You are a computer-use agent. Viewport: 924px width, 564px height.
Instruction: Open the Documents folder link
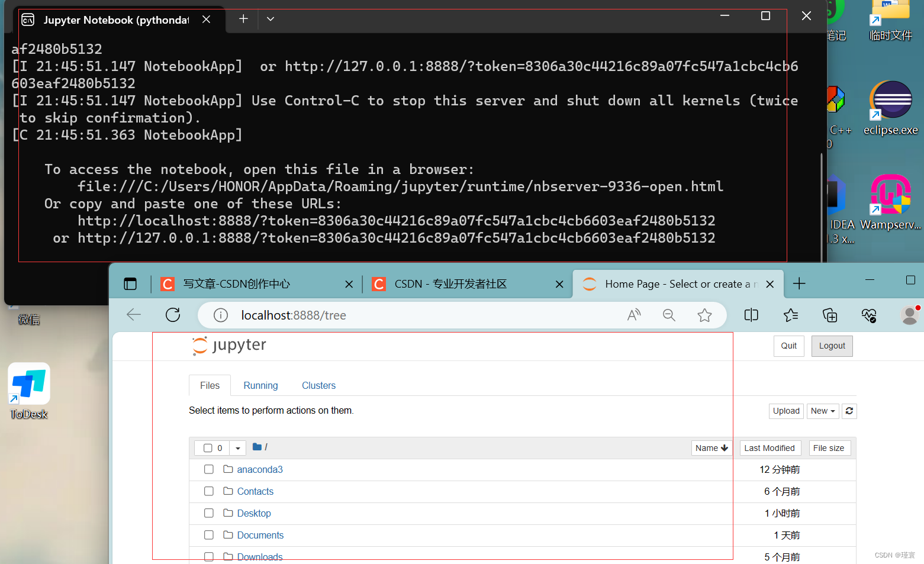[260, 535]
